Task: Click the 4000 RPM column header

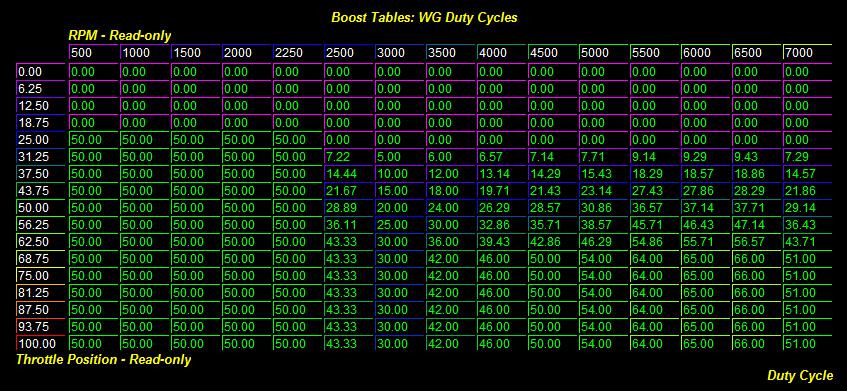Action: [502, 52]
